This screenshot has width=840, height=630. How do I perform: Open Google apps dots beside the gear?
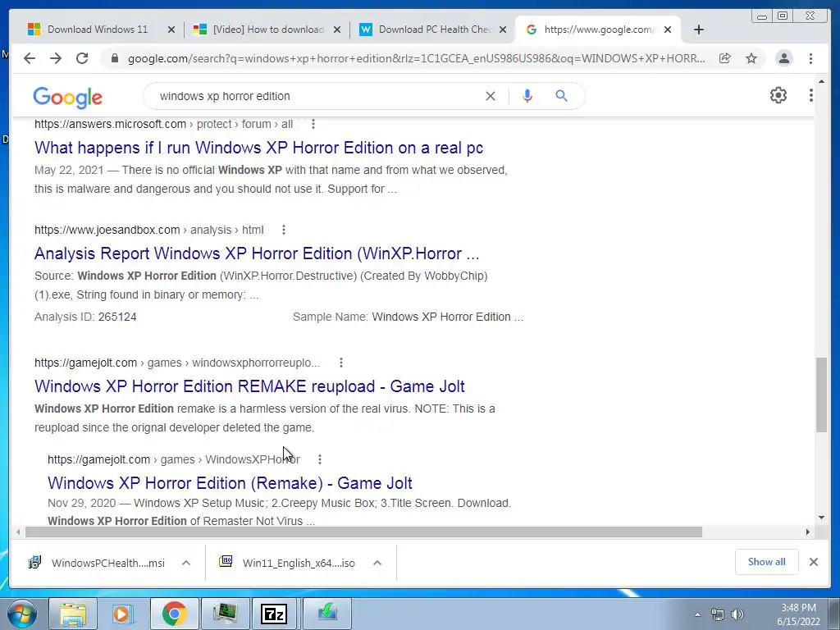(810, 95)
